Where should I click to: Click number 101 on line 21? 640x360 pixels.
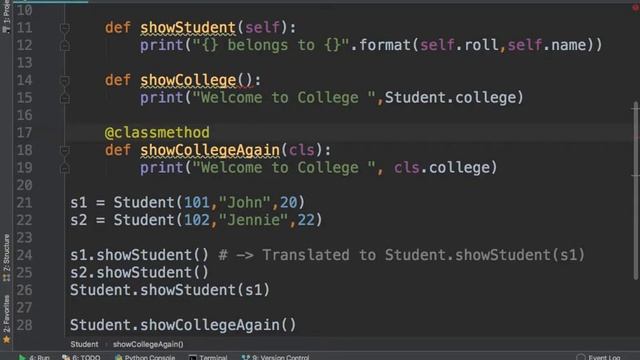(197, 203)
